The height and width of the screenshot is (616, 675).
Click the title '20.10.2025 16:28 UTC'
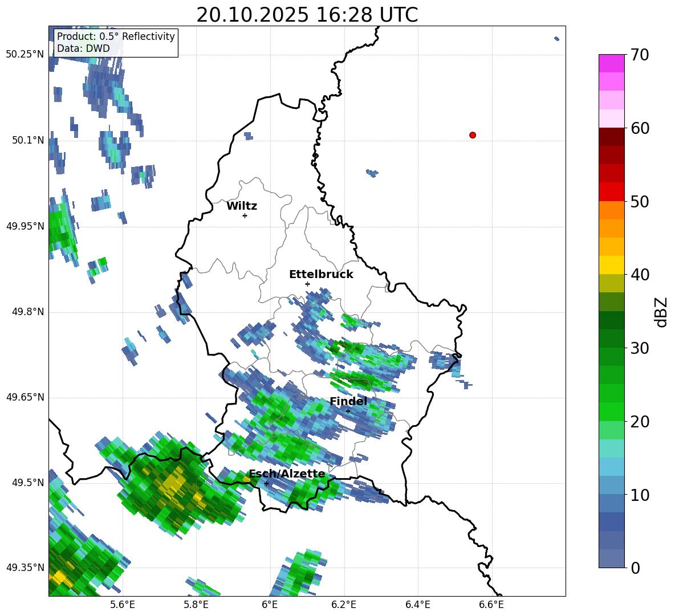[x=307, y=15]
